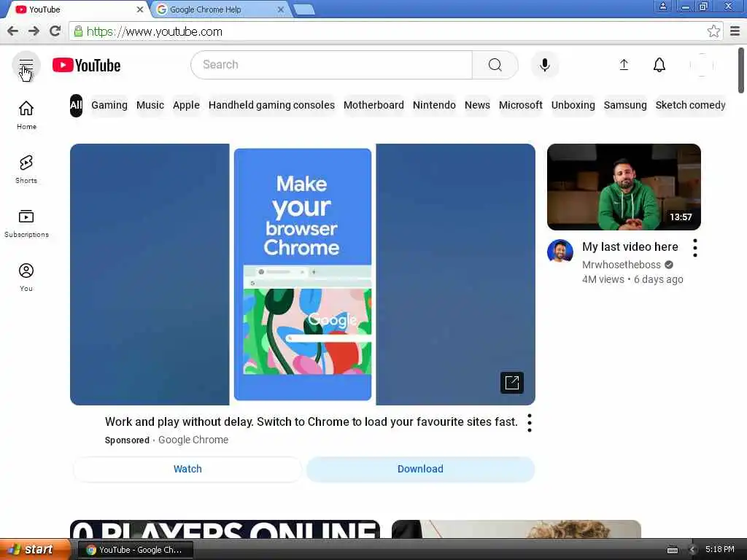
Task: Expand hidden system tray icons
Action: [692, 550]
